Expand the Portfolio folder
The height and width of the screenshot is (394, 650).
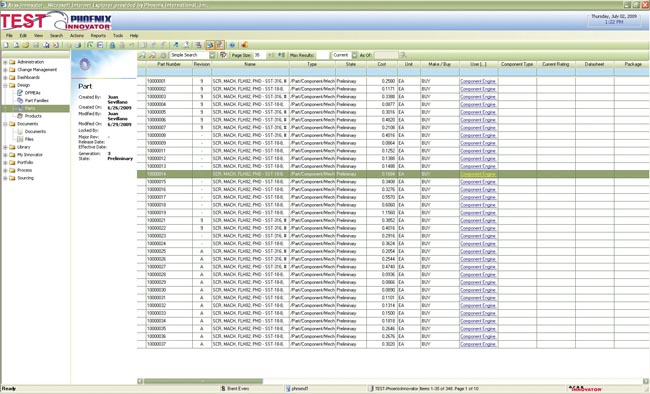coord(5,163)
